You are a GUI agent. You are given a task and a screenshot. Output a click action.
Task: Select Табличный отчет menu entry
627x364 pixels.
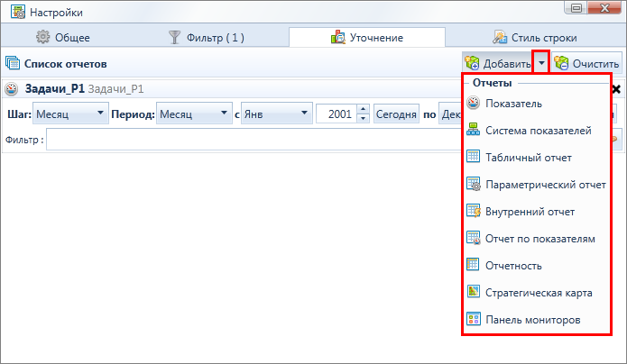click(536, 158)
